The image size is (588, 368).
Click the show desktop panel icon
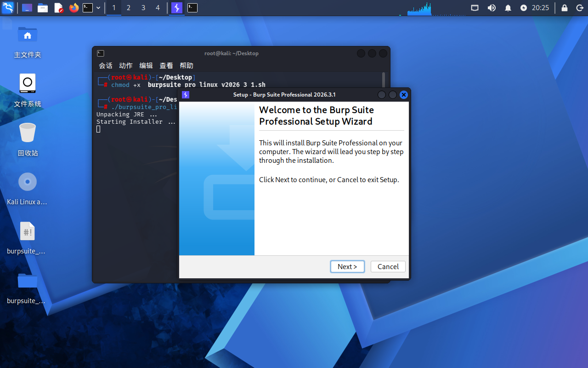[x=27, y=8]
